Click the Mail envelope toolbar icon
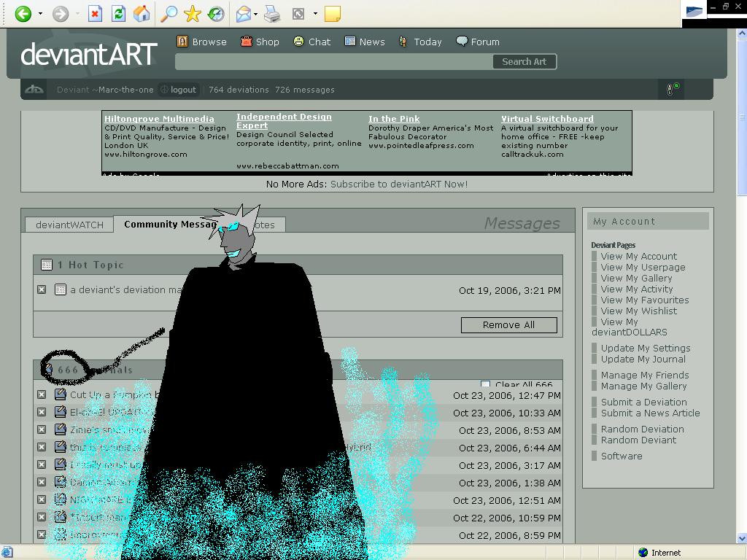This screenshot has height=560, width=747. click(x=243, y=14)
